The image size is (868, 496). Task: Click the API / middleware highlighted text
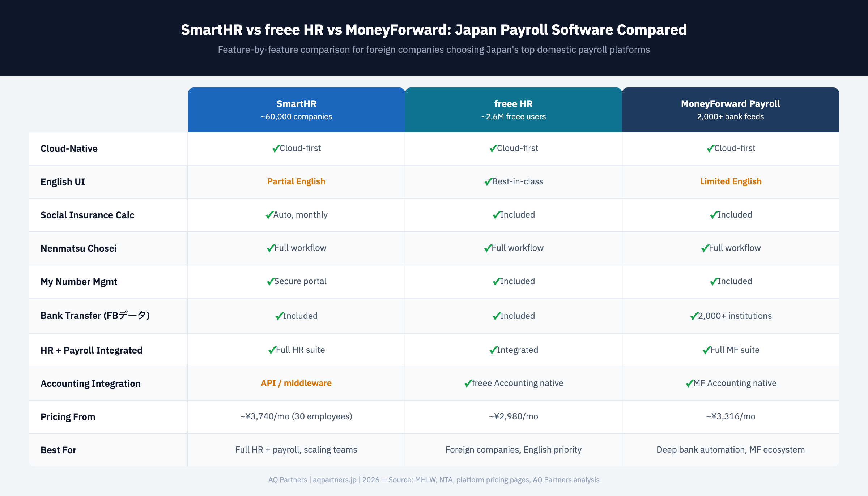click(296, 383)
